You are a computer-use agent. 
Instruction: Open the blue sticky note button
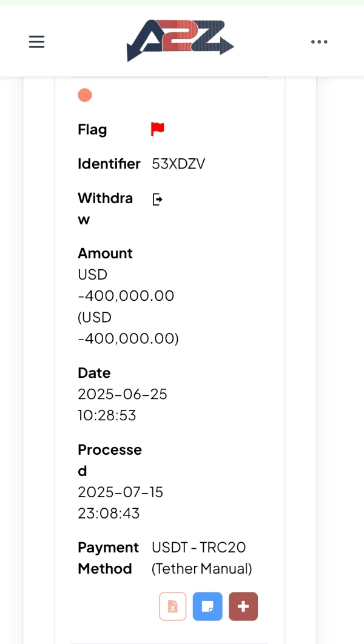(x=207, y=606)
